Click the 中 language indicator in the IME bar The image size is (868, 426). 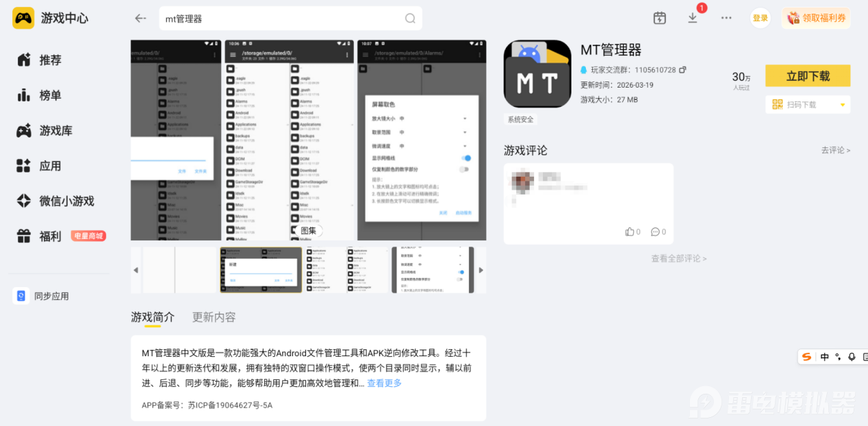pyautogui.click(x=824, y=357)
